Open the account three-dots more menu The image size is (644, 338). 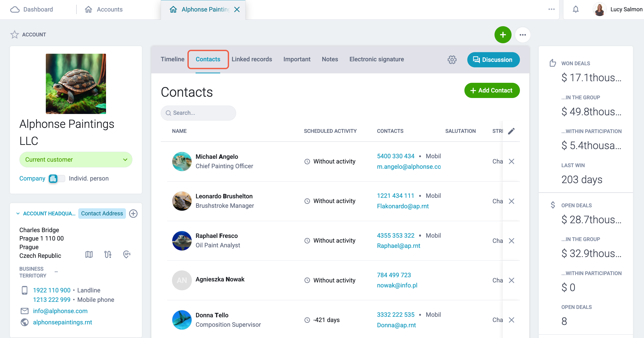(523, 35)
